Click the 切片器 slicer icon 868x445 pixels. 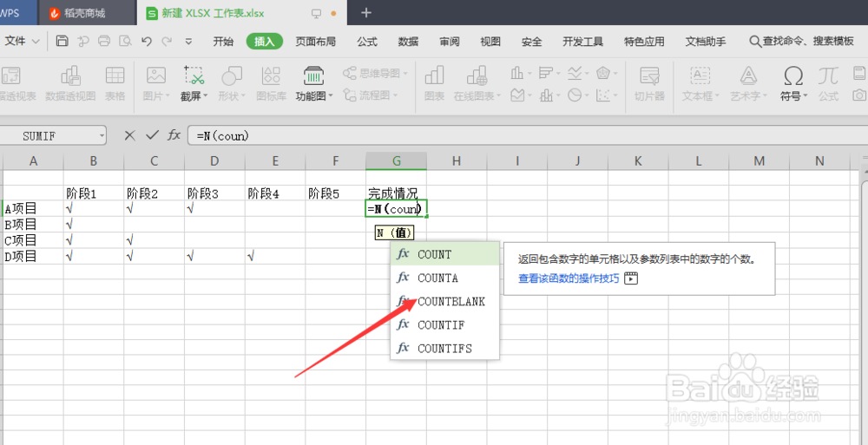649,83
